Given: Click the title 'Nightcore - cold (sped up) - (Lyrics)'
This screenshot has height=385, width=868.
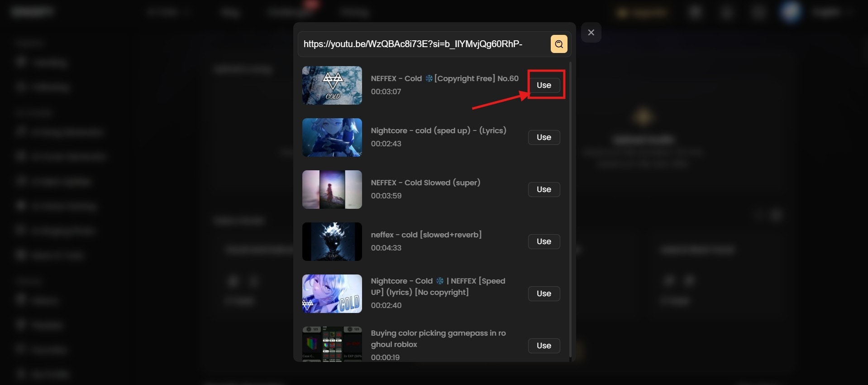Looking at the screenshot, I should tap(439, 130).
